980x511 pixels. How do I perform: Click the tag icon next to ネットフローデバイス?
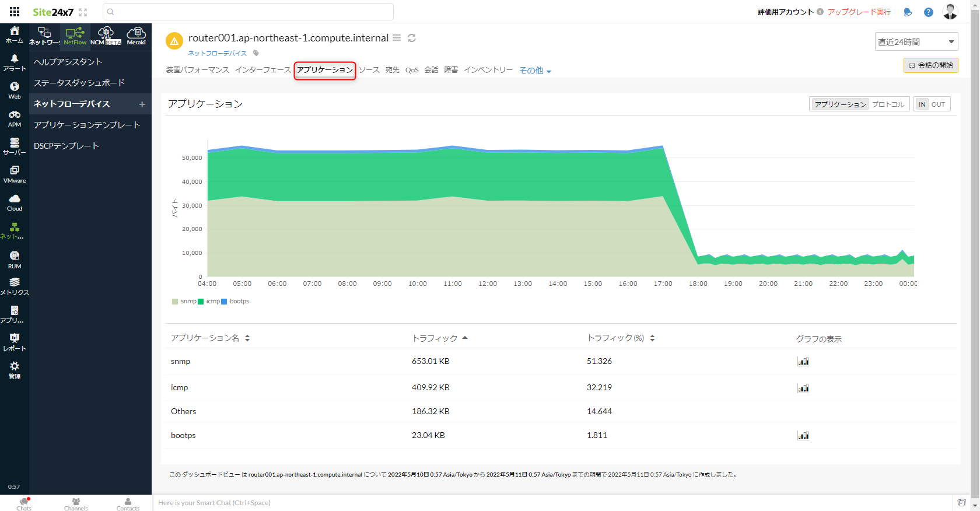tap(256, 53)
